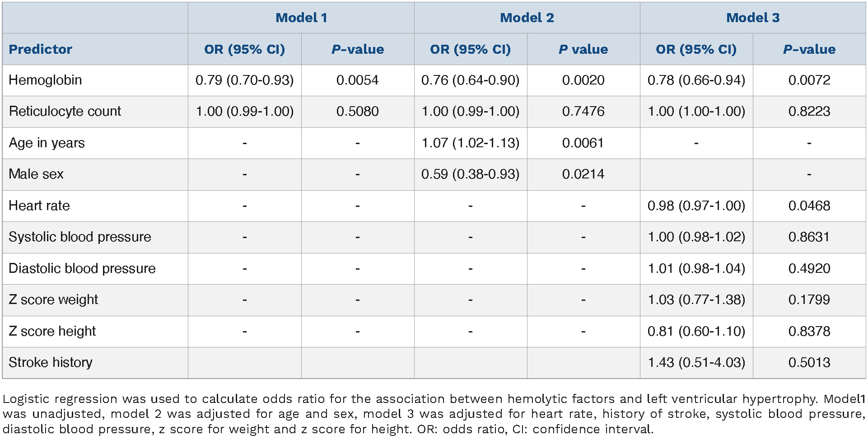The width and height of the screenshot is (868, 440).
Task: Click the 0.0214 P value cell
Action: point(583,174)
